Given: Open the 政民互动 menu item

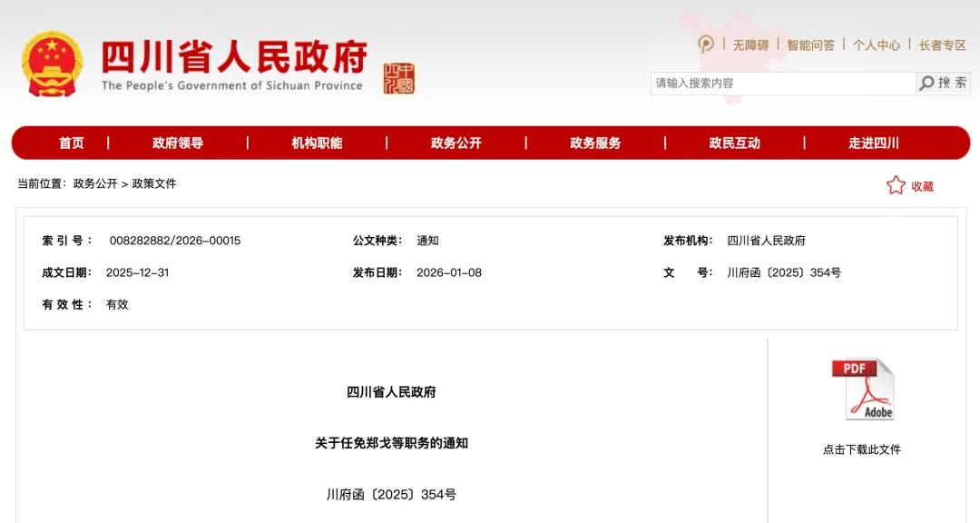Looking at the screenshot, I should 734,143.
